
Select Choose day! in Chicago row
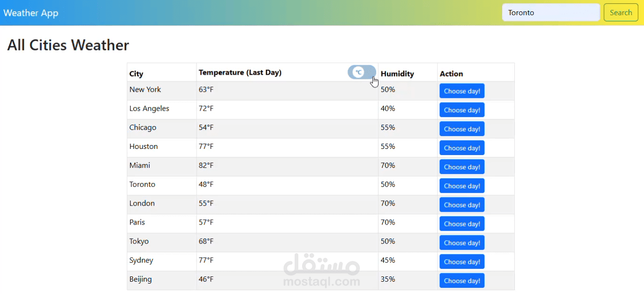click(x=462, y=129)
